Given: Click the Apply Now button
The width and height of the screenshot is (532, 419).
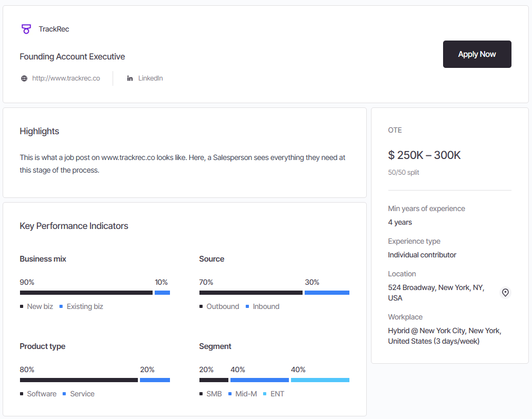Looking at the screenshot, I should pyautogui.click(x=477, y=54).
